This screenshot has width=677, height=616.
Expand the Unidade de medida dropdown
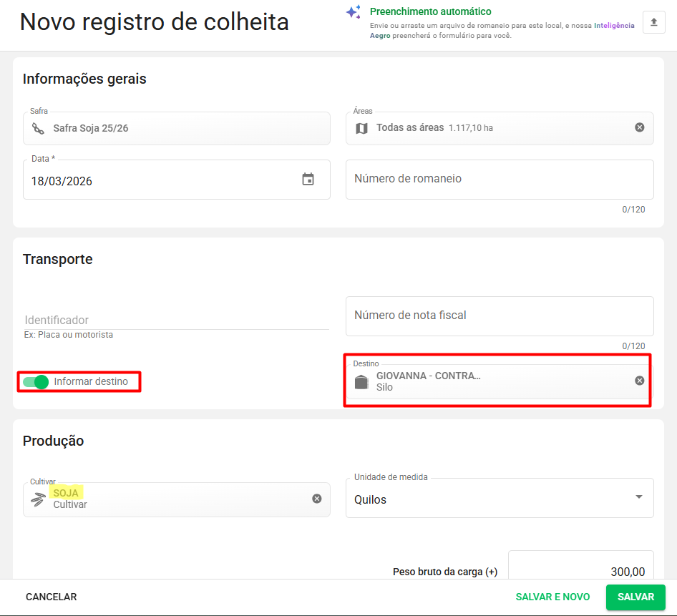638,498
